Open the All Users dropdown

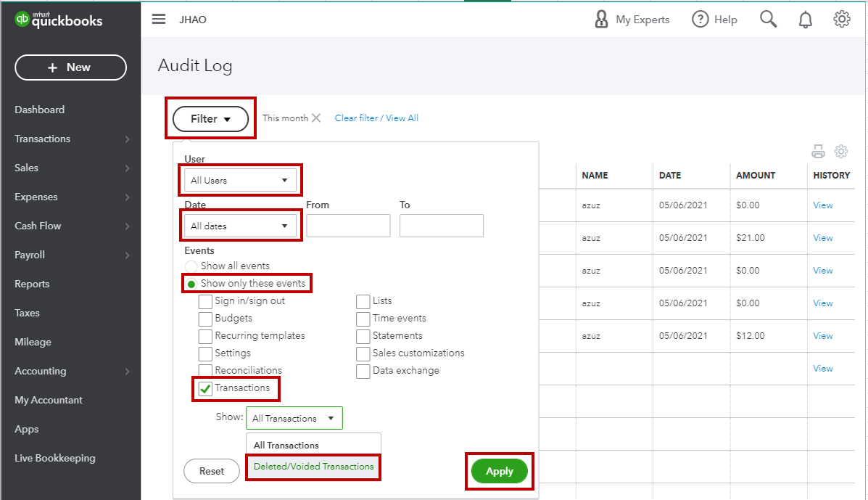click(x=240, y=179)
